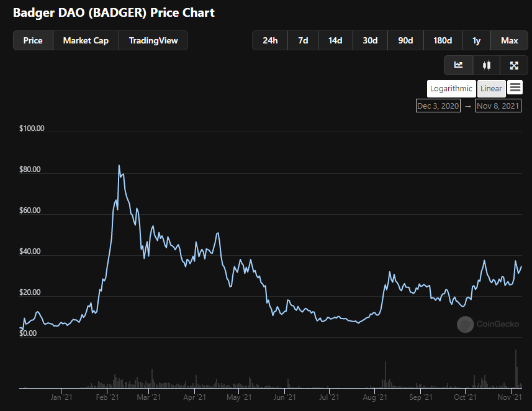Choose the 90d time range

pyautogui.click(x=405, y=40)
